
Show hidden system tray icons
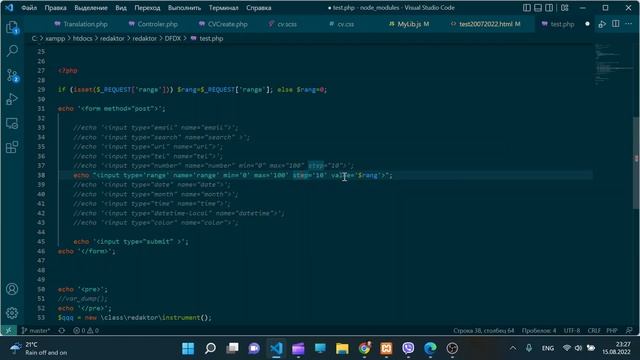point(513,348)
